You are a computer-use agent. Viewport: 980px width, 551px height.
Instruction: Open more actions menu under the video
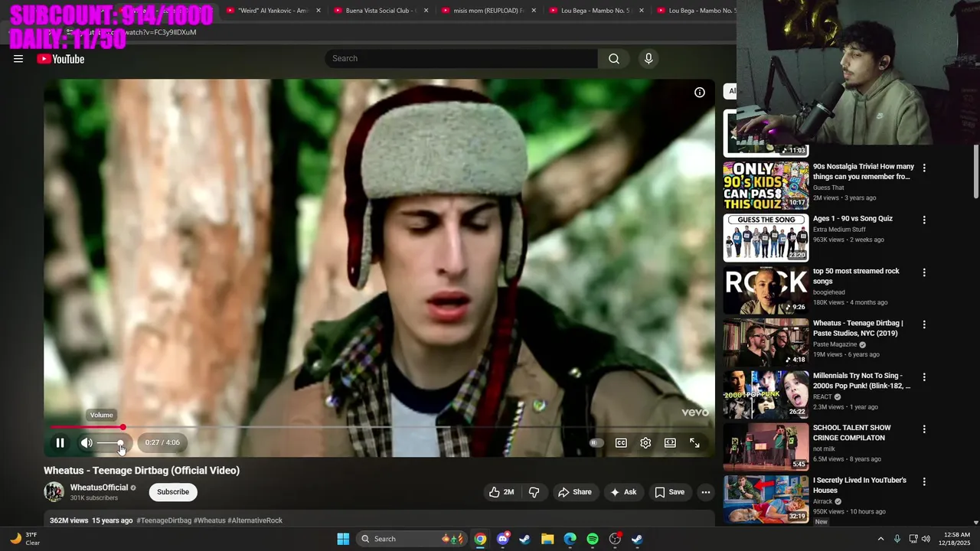[x=706, y=492]
